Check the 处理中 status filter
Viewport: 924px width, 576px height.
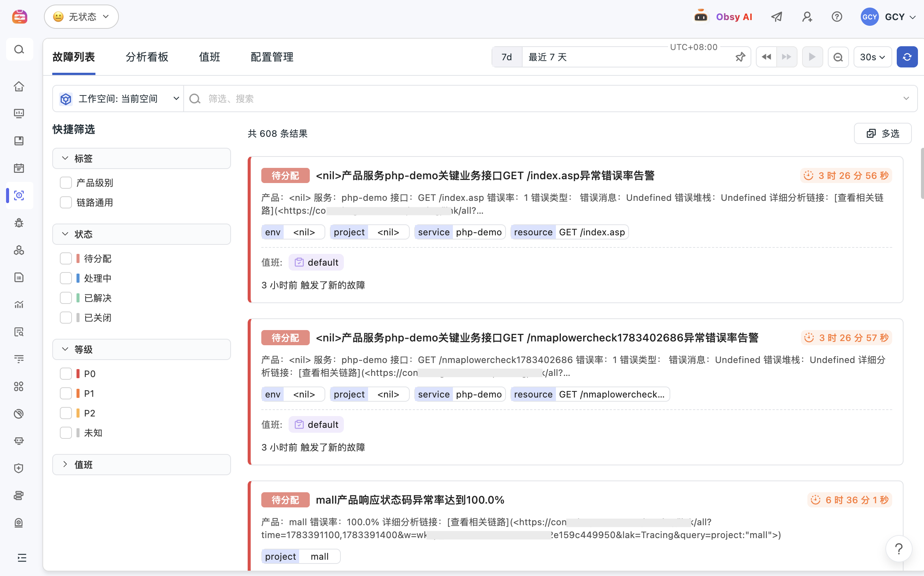coord(66,278)
